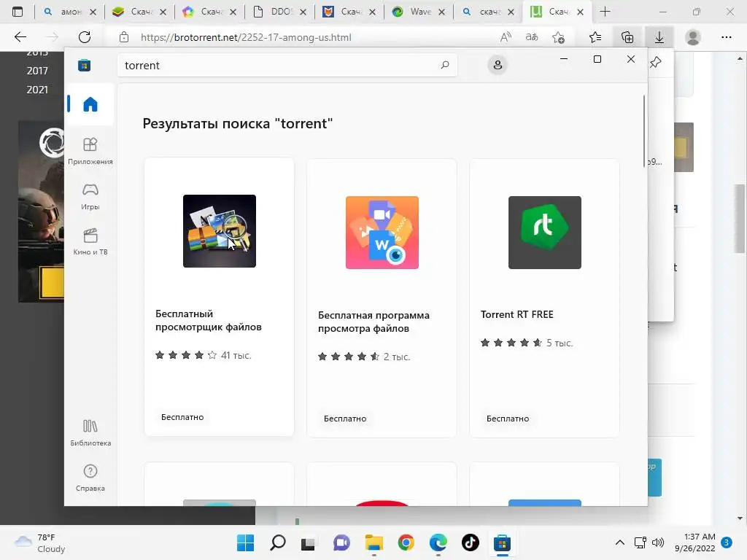Open Edge downloads icon
This screenshot has width=747, height=560.
659,37
